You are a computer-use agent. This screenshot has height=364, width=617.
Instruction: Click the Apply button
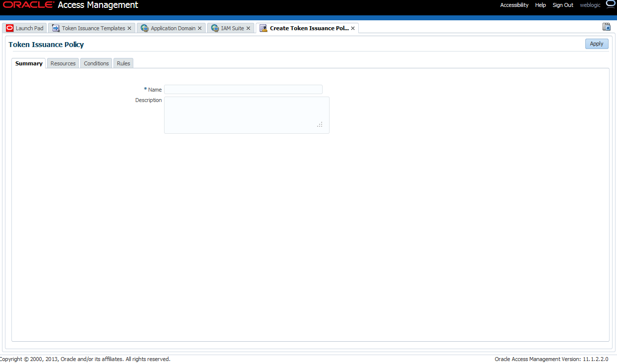[597, 44]
